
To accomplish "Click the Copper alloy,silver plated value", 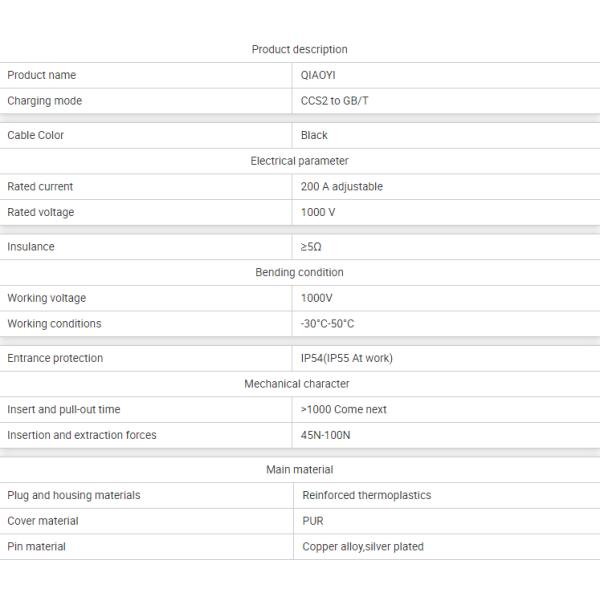I will 363,547.
